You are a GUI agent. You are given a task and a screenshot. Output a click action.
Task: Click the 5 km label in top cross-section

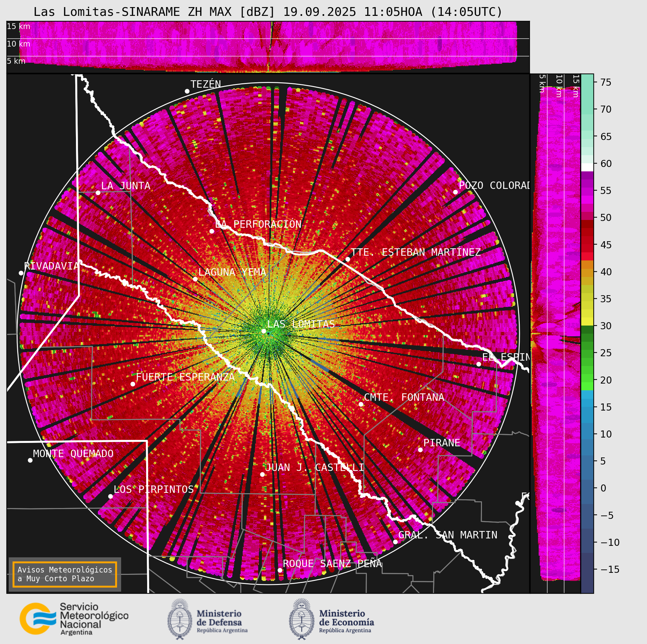point(16,61)
